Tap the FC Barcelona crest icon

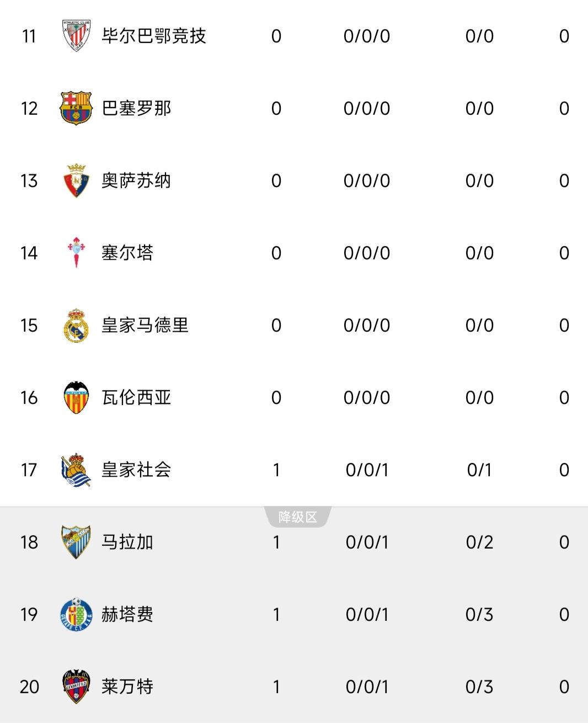coord(76,108)
